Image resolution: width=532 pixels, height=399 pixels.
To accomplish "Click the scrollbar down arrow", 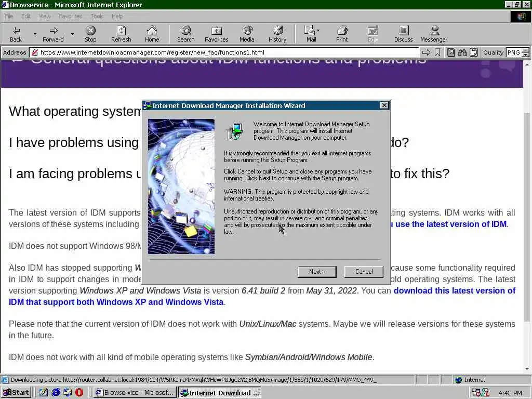I will tap(527, 369).
